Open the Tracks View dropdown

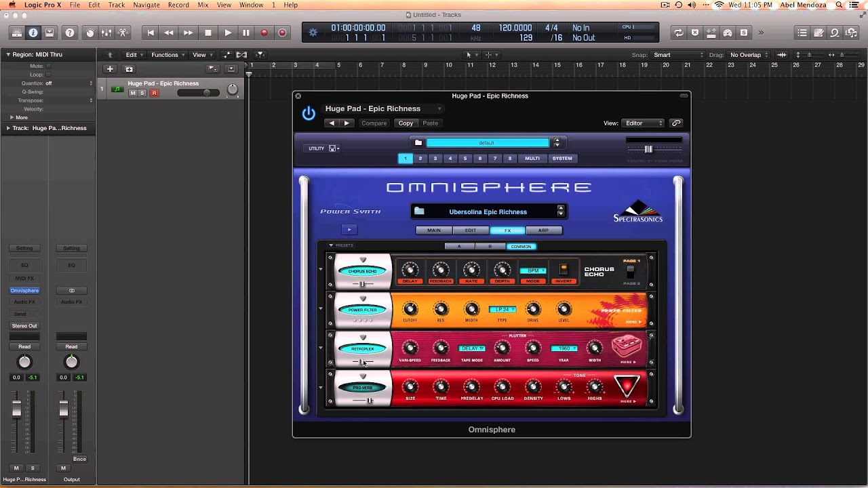pos(202,55)
